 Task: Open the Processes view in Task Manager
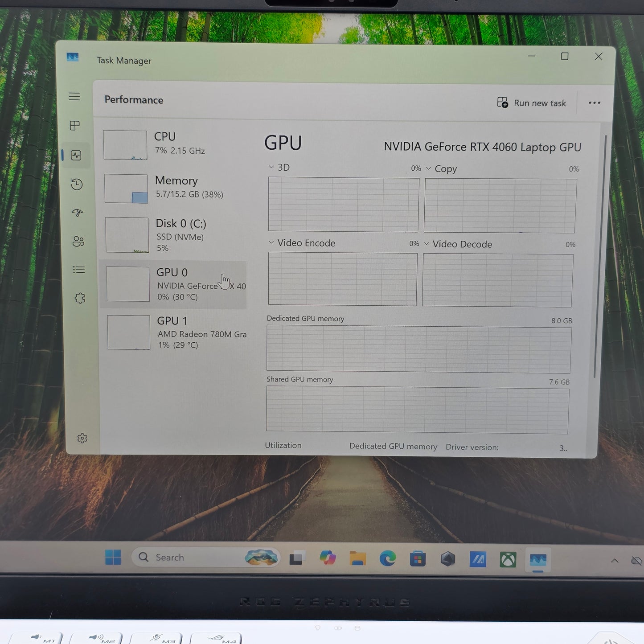point(75,126)
